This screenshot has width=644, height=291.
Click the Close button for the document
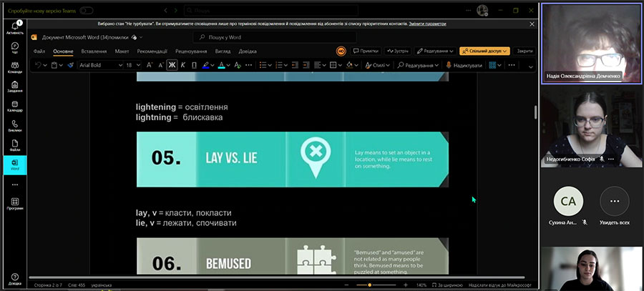525,51
